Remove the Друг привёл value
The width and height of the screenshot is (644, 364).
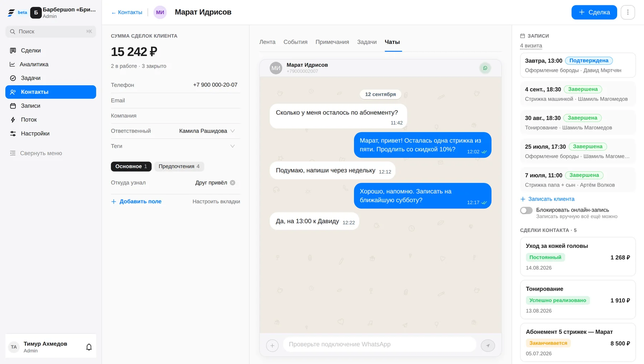click(x=233, y=183)
